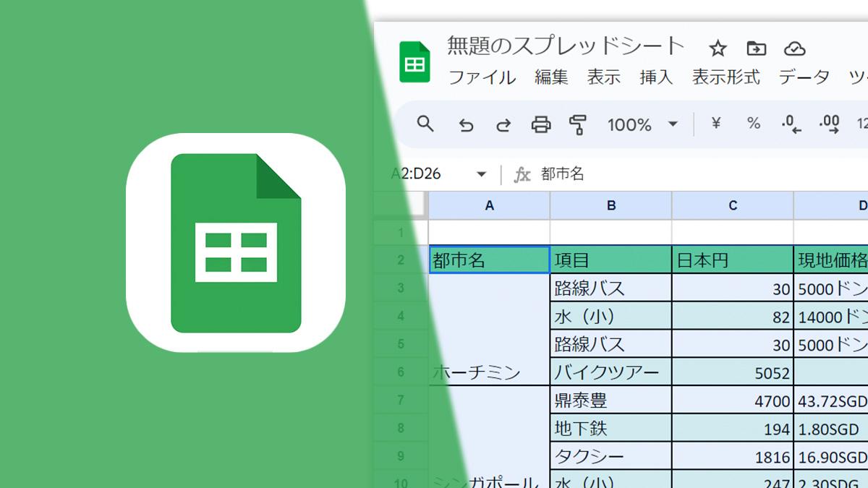The image size is (868, 488).
Task: Click 路線バス in row 3
Action: [x=611, y=288]
